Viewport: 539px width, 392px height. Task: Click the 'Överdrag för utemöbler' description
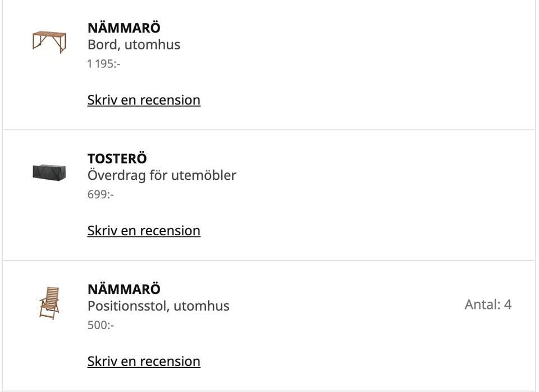162,175
